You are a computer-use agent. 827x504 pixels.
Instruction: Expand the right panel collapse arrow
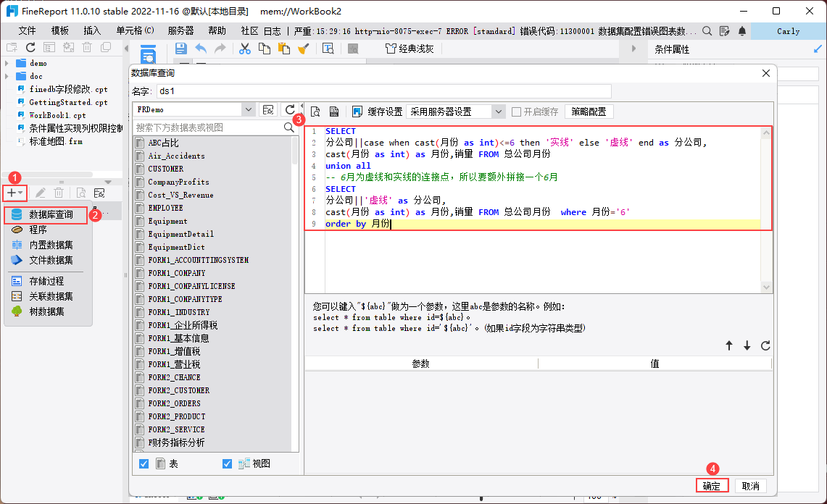(633, 49)
